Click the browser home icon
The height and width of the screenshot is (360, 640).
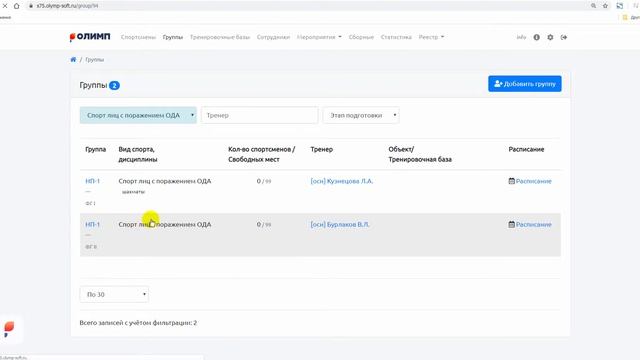[x=16, y=6]
